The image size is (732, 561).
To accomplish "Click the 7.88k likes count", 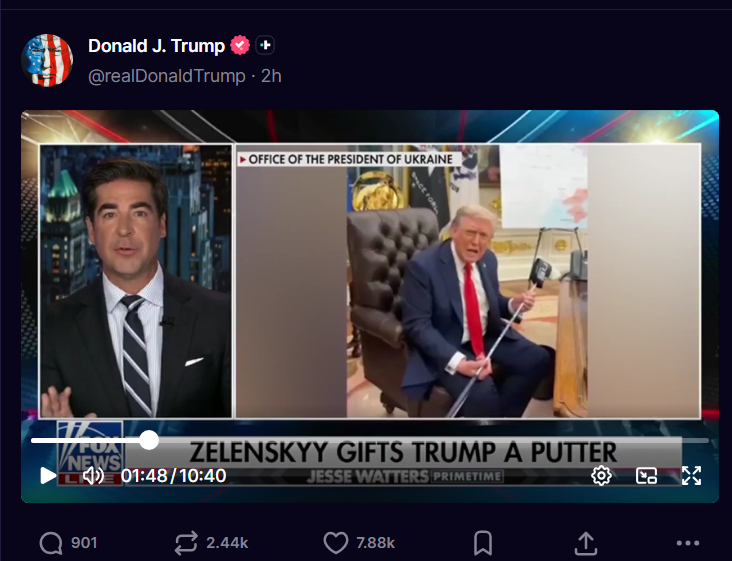I will coord(375,543).
